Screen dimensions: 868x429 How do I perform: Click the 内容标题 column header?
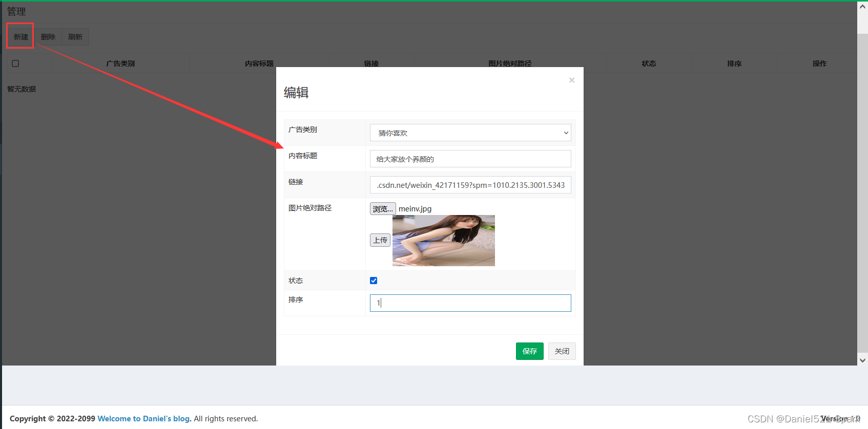tap(259, 63)
